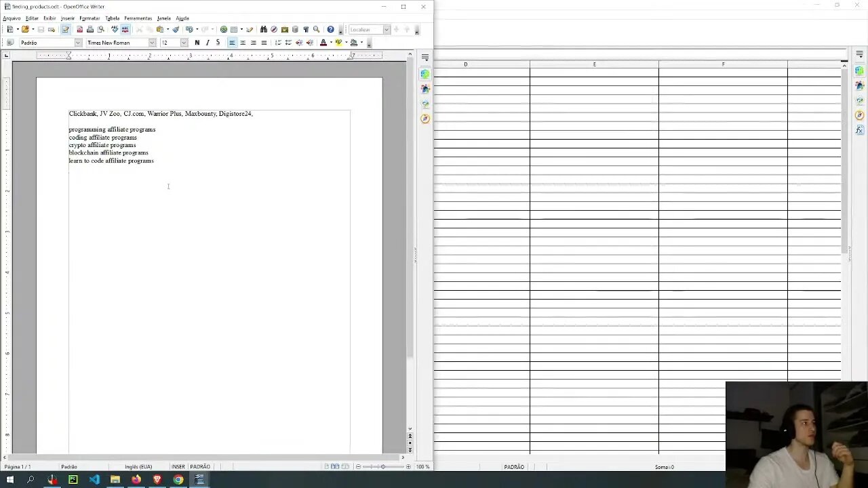
Task: Select Centered alignment
Action: (243, 42)
